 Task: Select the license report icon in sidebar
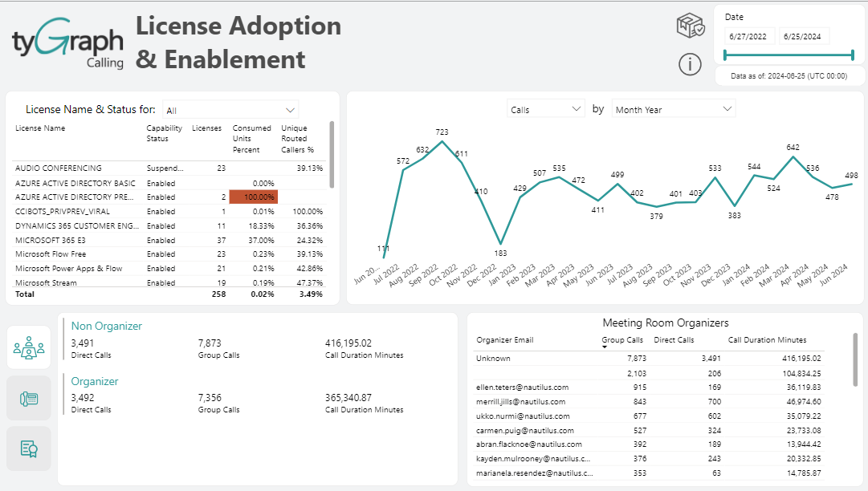(x=28, y=448)
